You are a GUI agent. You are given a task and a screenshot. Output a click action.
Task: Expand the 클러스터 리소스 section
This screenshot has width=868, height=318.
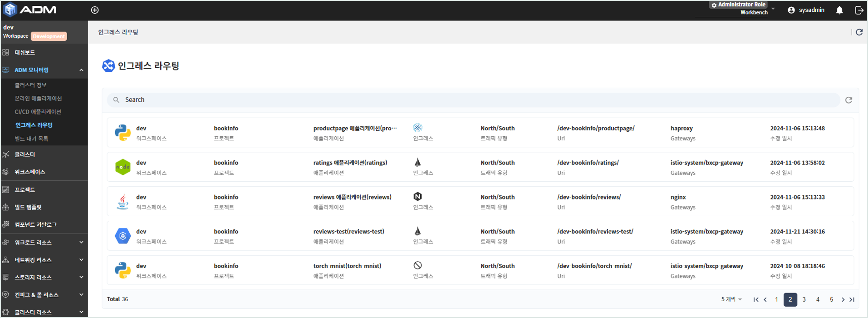click(81, 312)
